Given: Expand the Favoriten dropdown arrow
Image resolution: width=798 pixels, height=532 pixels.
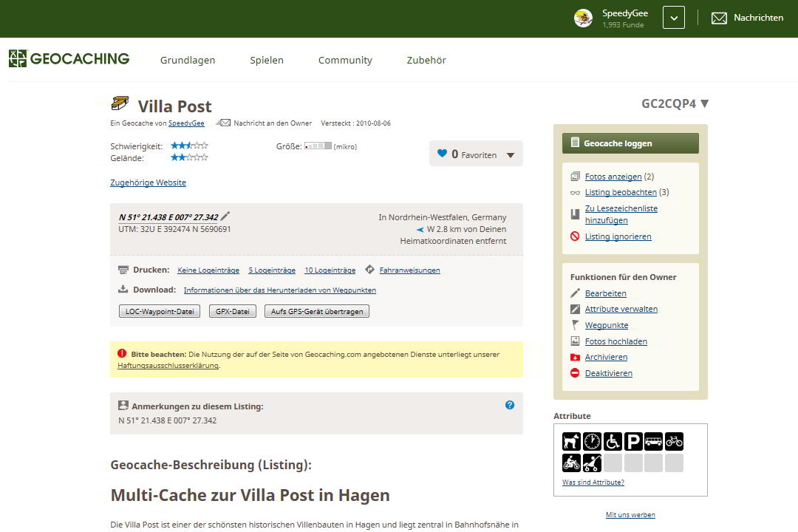Looking at the screenshot, I should tap(511, 155).
